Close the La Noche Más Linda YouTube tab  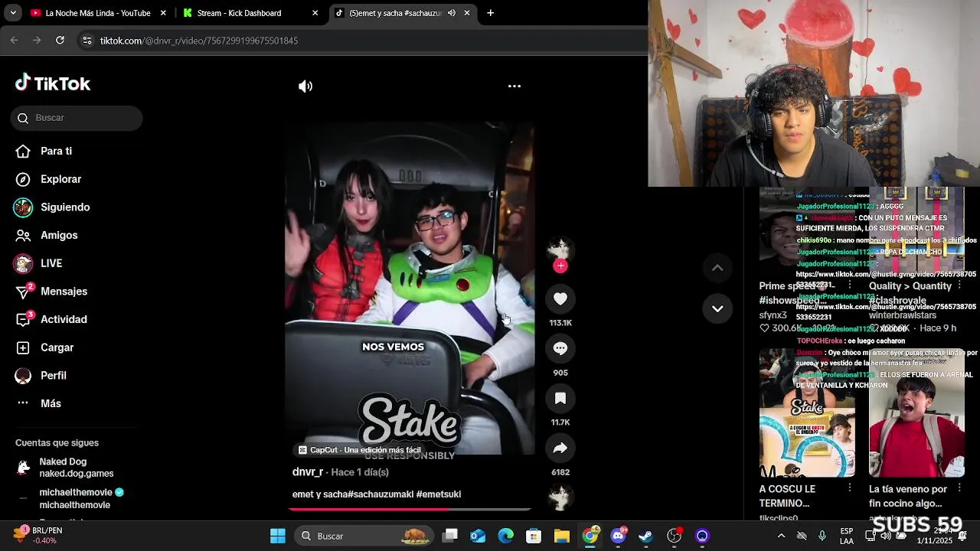coord(163,13)
